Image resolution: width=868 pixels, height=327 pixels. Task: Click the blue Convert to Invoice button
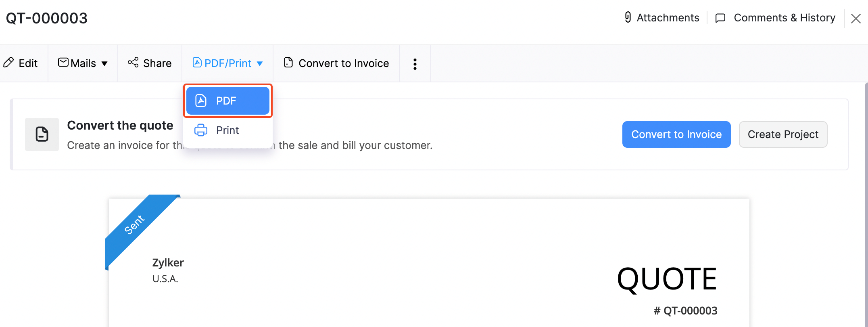(676, 134)
